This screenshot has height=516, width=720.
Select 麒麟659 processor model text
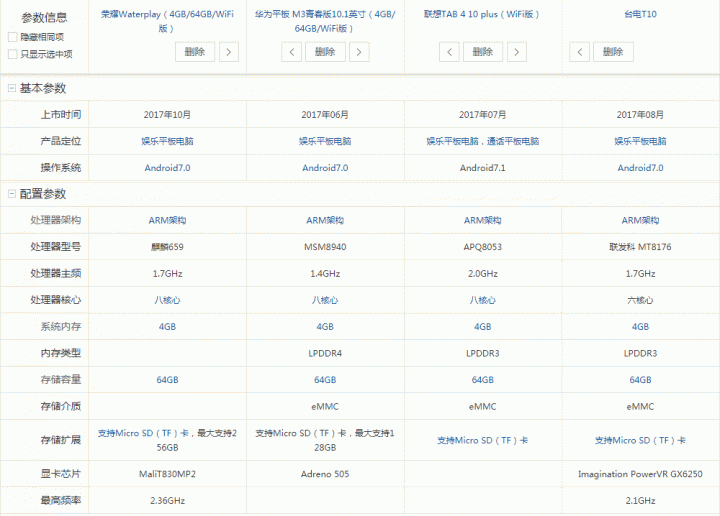167,247
